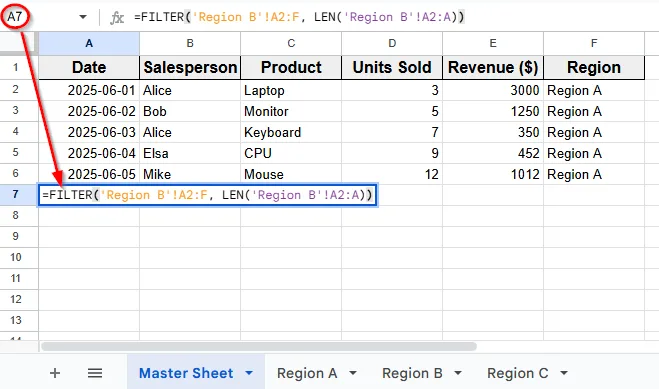Click the Name box showing A7
659x389 pixels.
pyautogui.click(x=15, y=17)
